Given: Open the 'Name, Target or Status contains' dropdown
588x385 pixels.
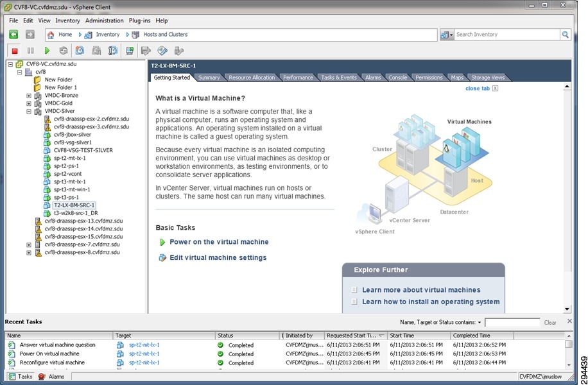Looking at the screenshot, I should pos(480,322).
